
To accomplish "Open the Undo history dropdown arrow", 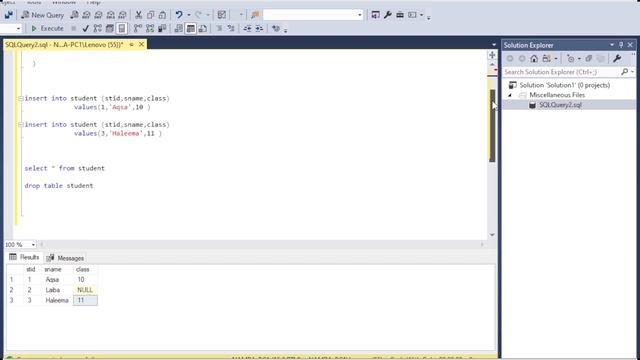I will pos(189,15).
